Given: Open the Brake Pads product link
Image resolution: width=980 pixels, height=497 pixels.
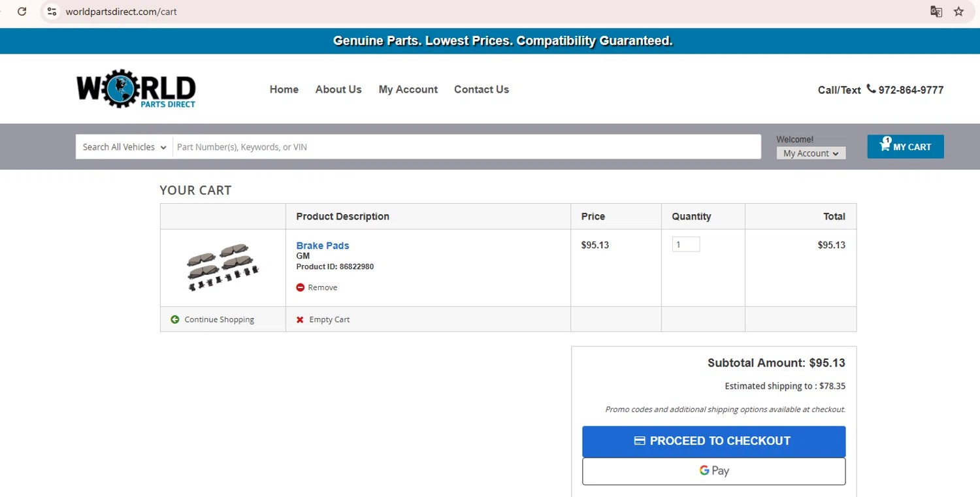Looking at the screenshot, I should pyautogui.click(x=323, y=246).
